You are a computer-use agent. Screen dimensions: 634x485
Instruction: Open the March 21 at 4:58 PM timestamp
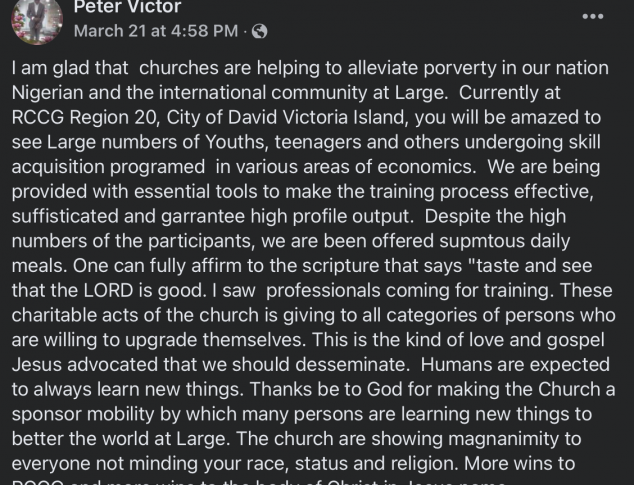click(156, 31)
